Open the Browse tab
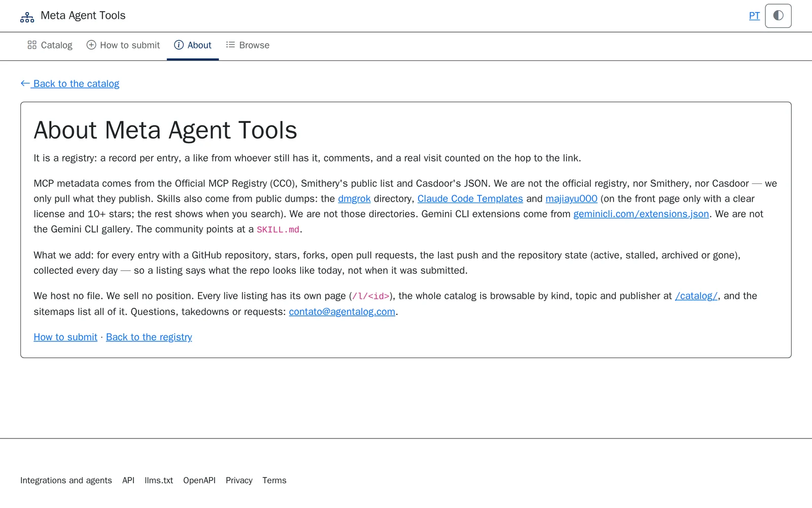 [248, 46]
